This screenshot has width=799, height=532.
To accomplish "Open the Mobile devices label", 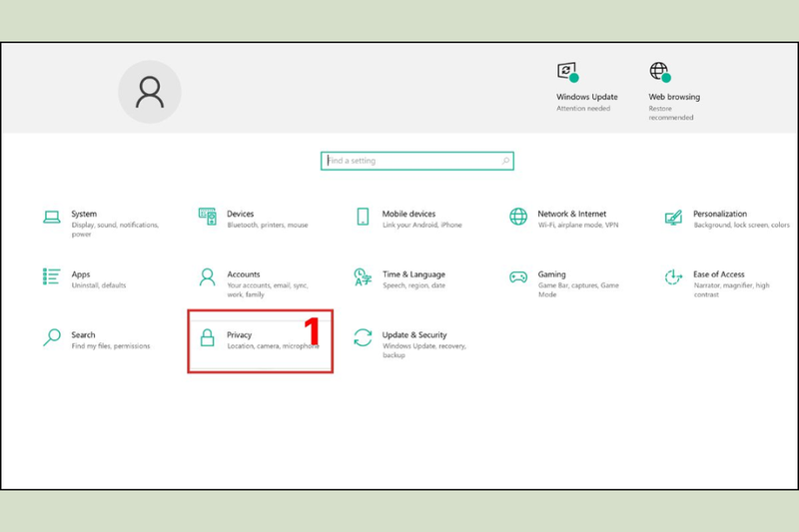I will tap(408, 214).
